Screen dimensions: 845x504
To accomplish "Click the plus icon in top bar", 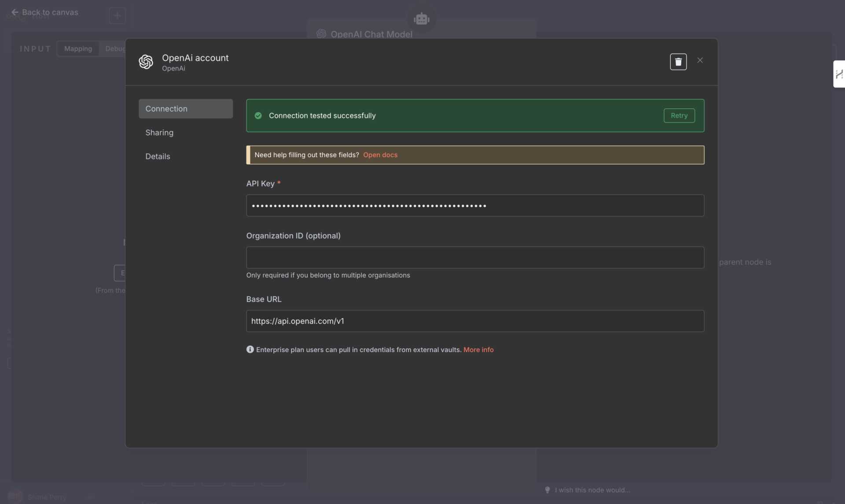I will pos(117,16).
